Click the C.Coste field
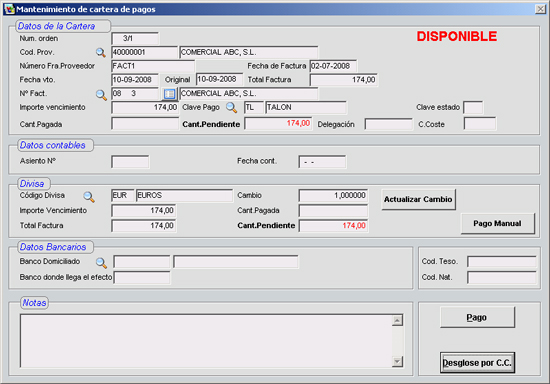Viewport: 550px width, 384px height. click(x=479, y=124)
